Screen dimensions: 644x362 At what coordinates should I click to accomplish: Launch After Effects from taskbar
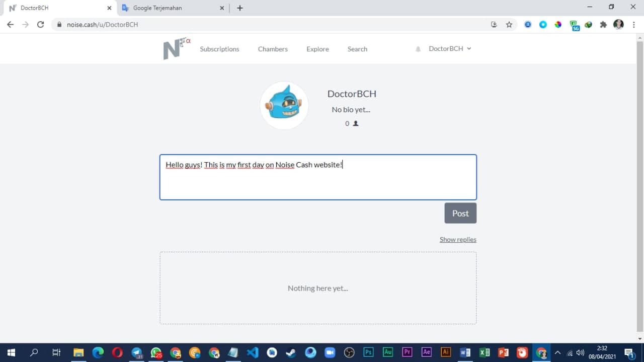pos(427,352)
